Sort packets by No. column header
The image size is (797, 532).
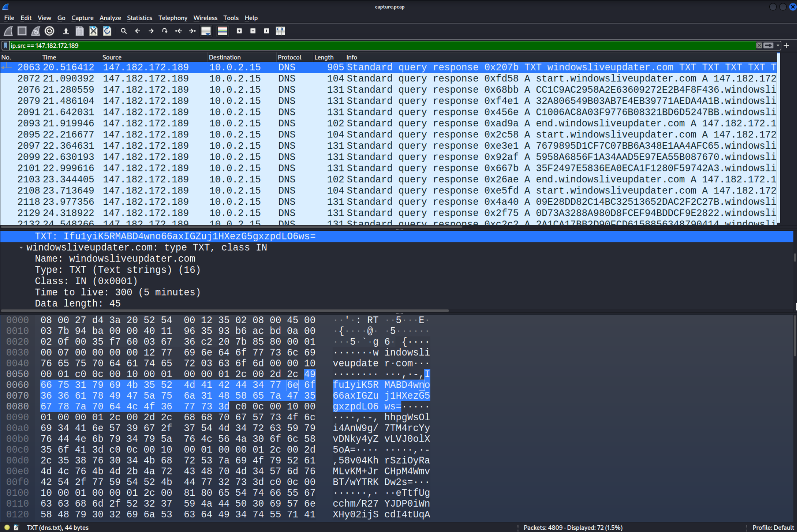click(x=20, y=57)
